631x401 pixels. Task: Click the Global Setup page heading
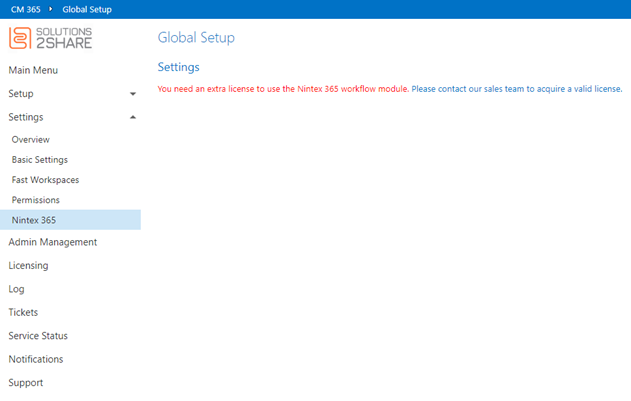tap(196, 38)
